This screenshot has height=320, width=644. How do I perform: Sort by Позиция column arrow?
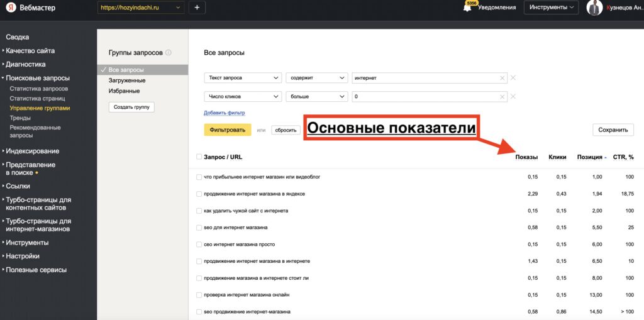[x=606, y=157]
